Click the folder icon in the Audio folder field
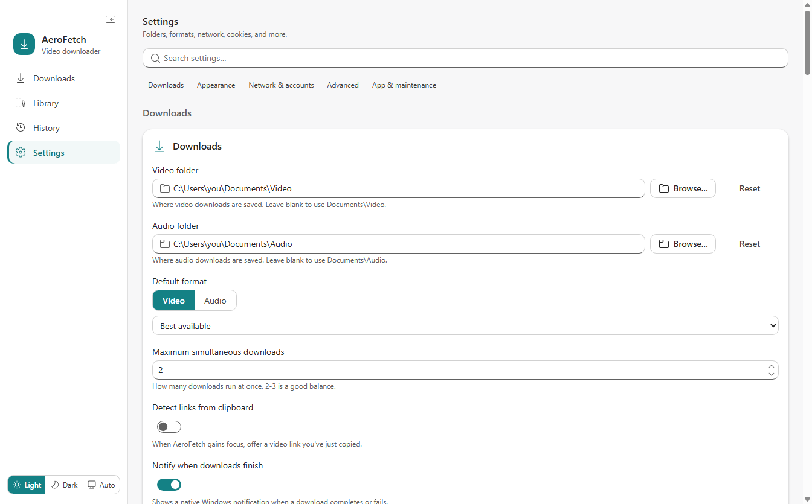 tap(164, 244)
